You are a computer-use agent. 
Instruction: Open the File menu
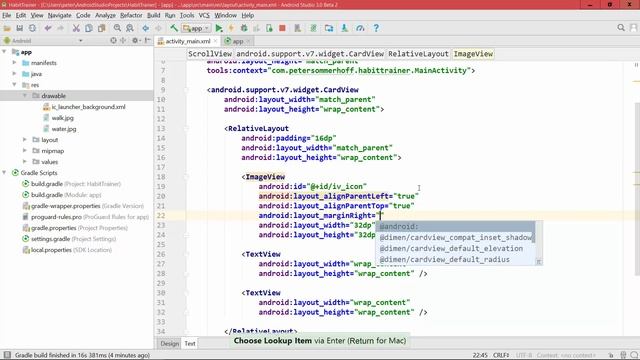pyautogui.click(x=7, y=16)
